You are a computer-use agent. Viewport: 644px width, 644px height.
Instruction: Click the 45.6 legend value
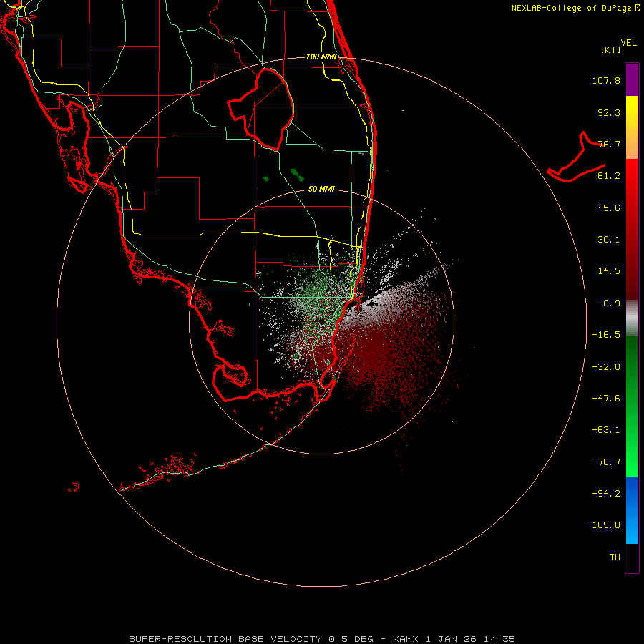[x=609, y=208]
